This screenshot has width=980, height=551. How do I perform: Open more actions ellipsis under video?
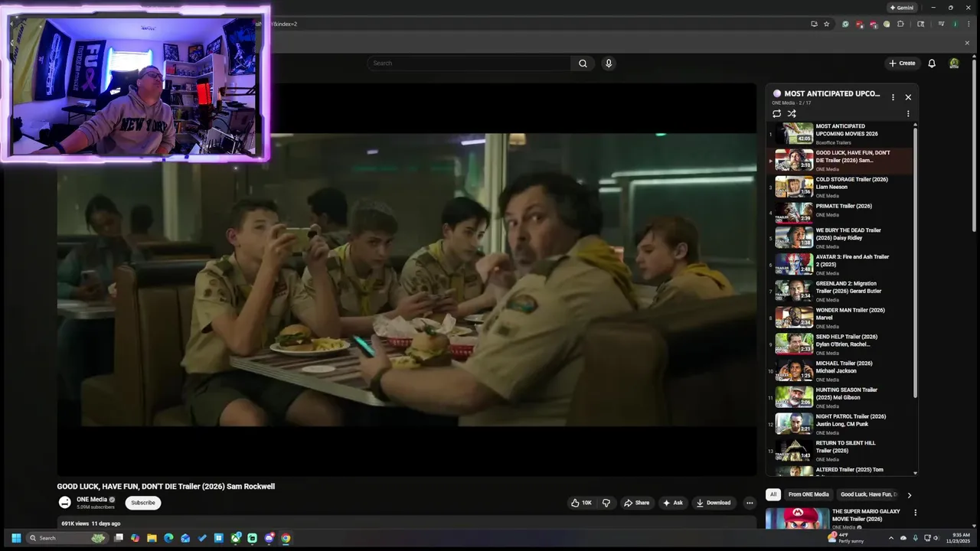pyautogui.click(x=750, y=503)
